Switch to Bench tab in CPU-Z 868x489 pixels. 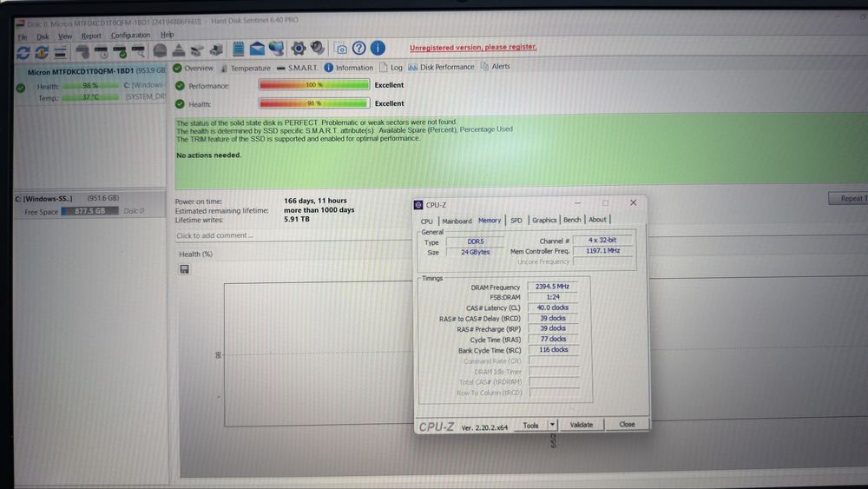point(572,220)
